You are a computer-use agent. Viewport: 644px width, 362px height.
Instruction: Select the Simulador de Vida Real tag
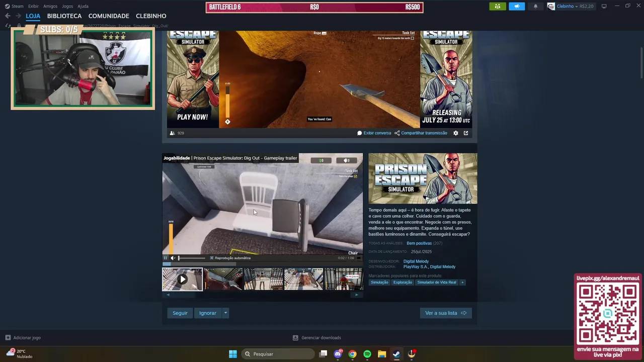437,283
